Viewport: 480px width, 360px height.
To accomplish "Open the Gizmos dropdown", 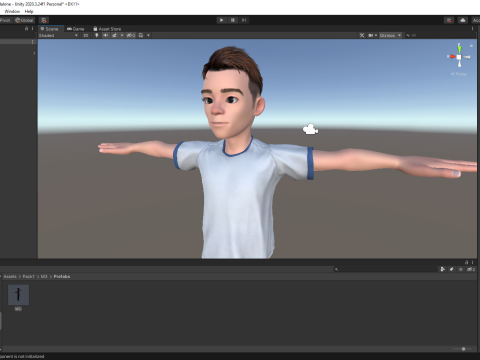I will [390, 35].
